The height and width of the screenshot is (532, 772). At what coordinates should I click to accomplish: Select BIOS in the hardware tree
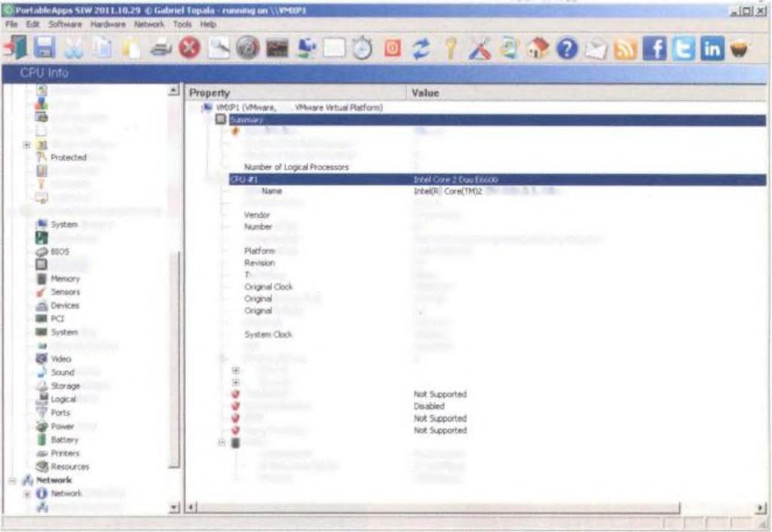tap(60, 252)
